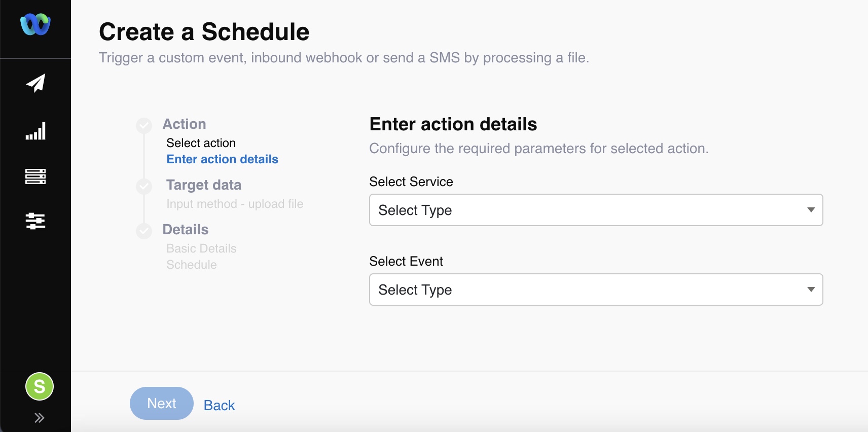Click the Webex logo icon
This screenshot has height=432, width=868.
click(x=35, y=24)
